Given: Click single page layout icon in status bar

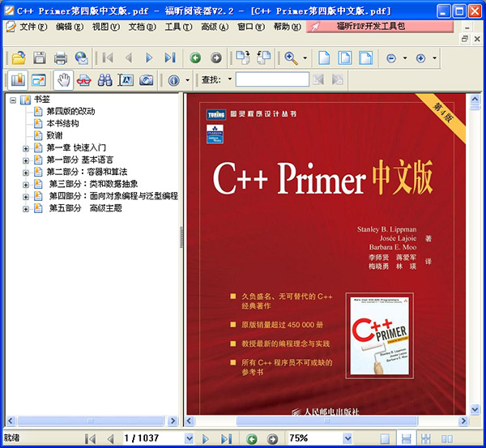Looking at the screenshot, I should pos(385,439).
